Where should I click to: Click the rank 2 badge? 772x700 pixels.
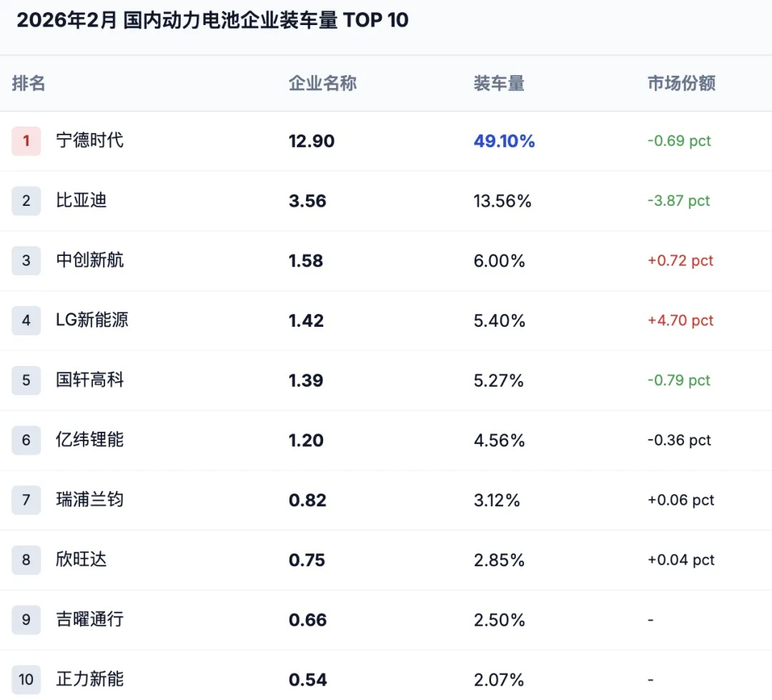click(x=26, y=201)
